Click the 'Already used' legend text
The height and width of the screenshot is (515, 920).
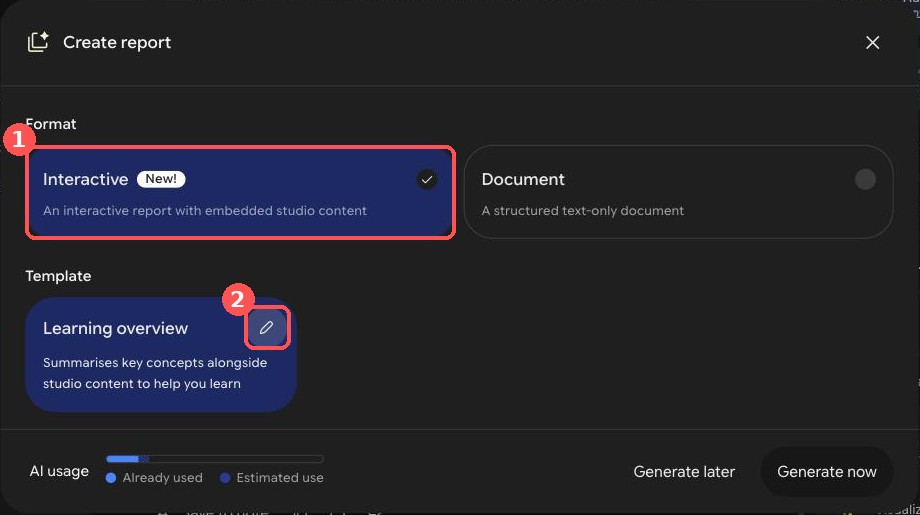[x=163, y=478]
